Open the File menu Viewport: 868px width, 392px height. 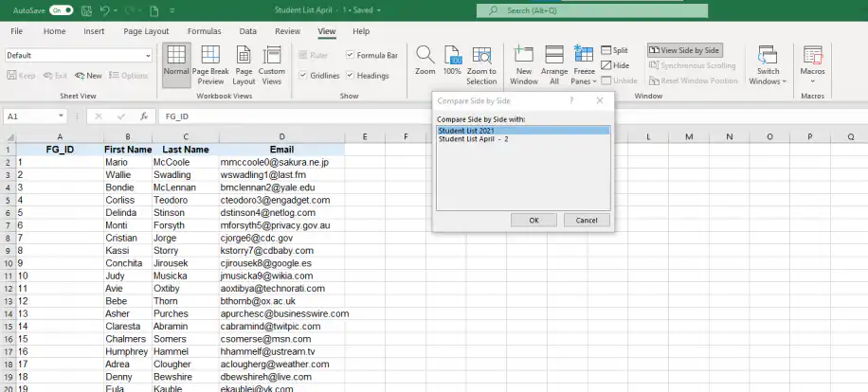[17, 31]
